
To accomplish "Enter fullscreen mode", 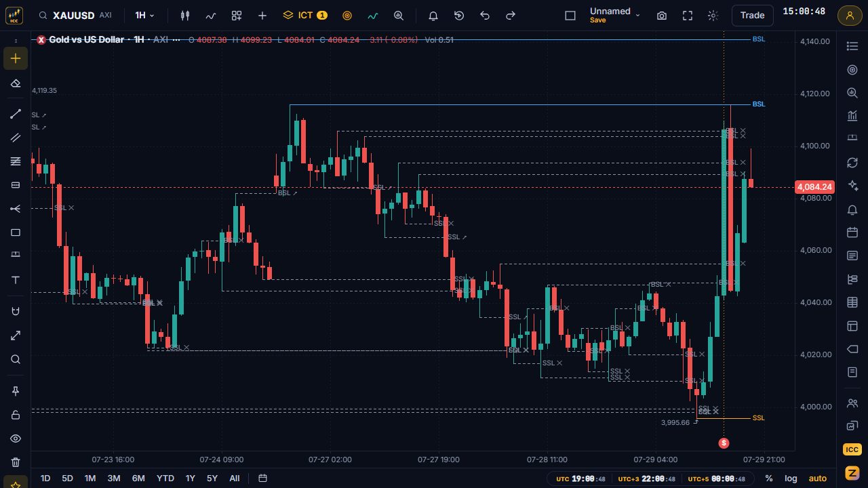I will [688, 16].
